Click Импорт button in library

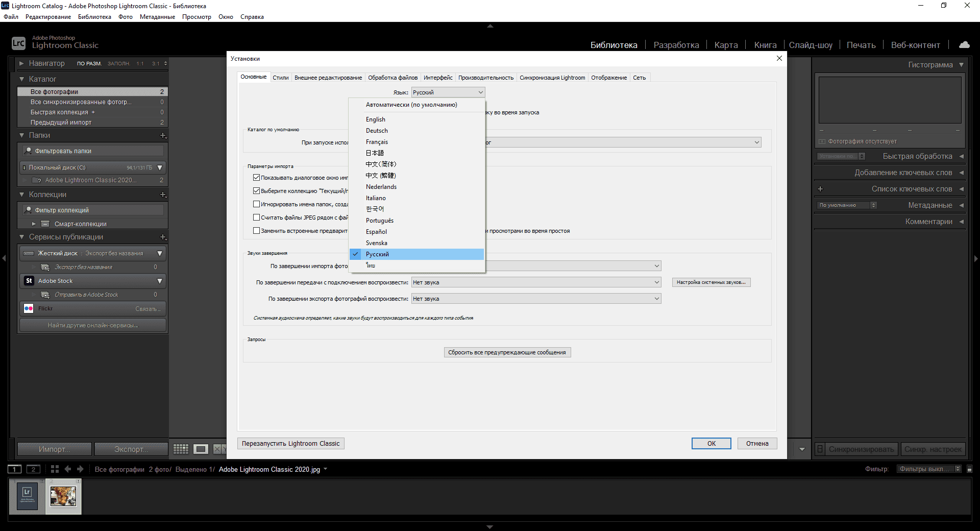click(55, 449)
